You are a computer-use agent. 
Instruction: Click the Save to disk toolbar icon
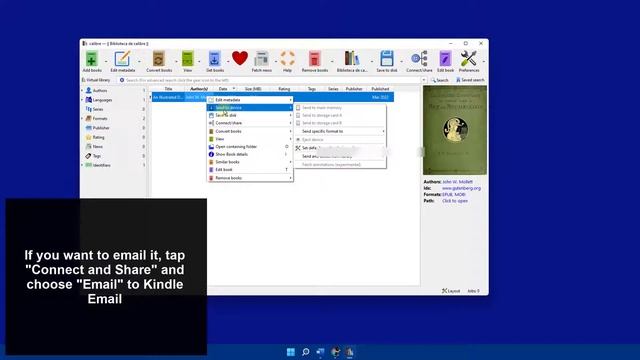(x=386, y=59)
